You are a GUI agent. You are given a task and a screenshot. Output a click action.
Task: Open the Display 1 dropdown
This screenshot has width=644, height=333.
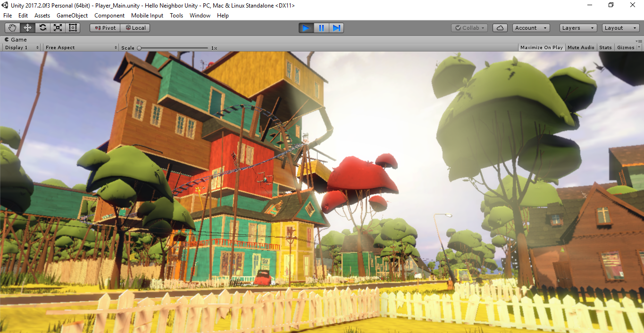click(22, 47)
